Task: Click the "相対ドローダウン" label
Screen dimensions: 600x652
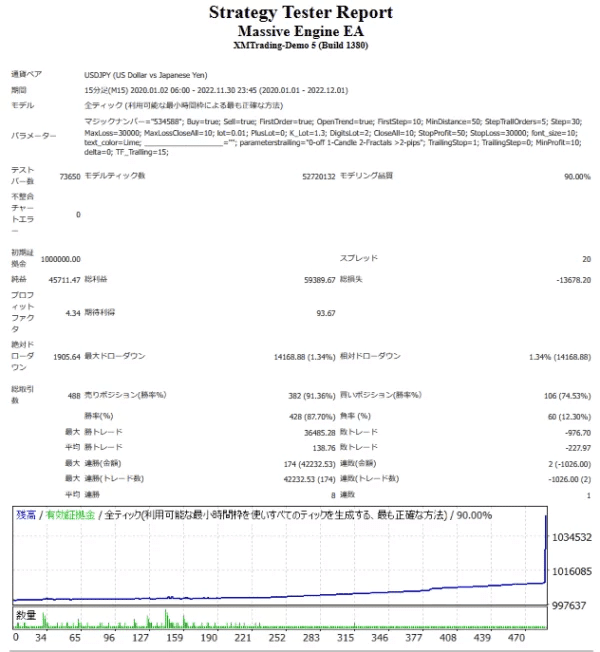Action: [x=370, y=356]
